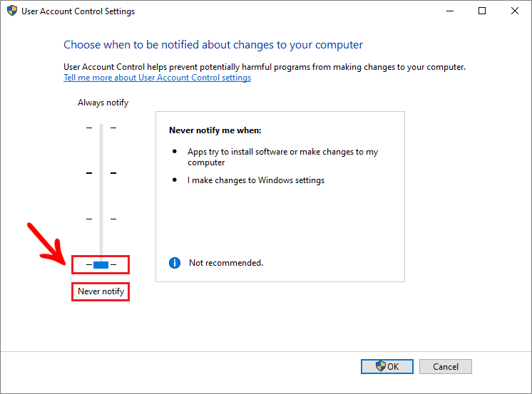532x394 pixels.
Task: Maximize the User Account Control Settings window
Action: (x=482, y=11)
